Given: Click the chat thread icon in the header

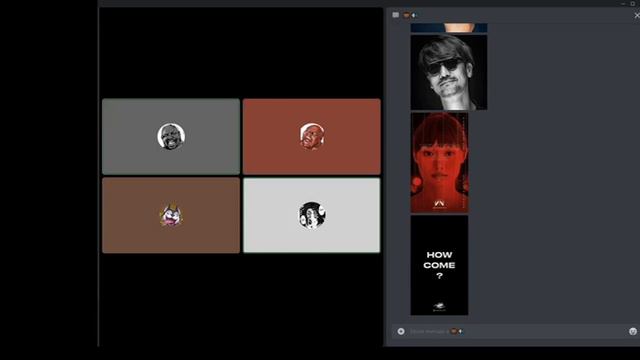Looking at the screenshot, I should point(396,15).
